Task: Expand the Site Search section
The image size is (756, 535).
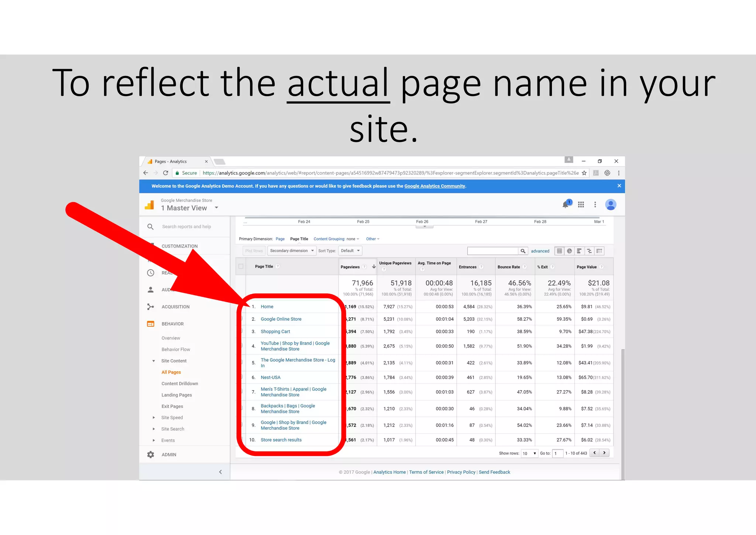Action: click(x=154, y=429)
